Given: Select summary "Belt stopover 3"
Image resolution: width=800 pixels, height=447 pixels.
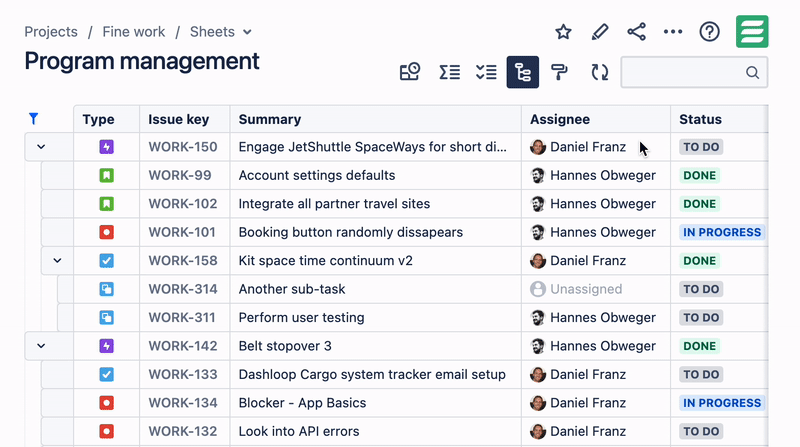Looking at the screenshot, I should (285, 346).
